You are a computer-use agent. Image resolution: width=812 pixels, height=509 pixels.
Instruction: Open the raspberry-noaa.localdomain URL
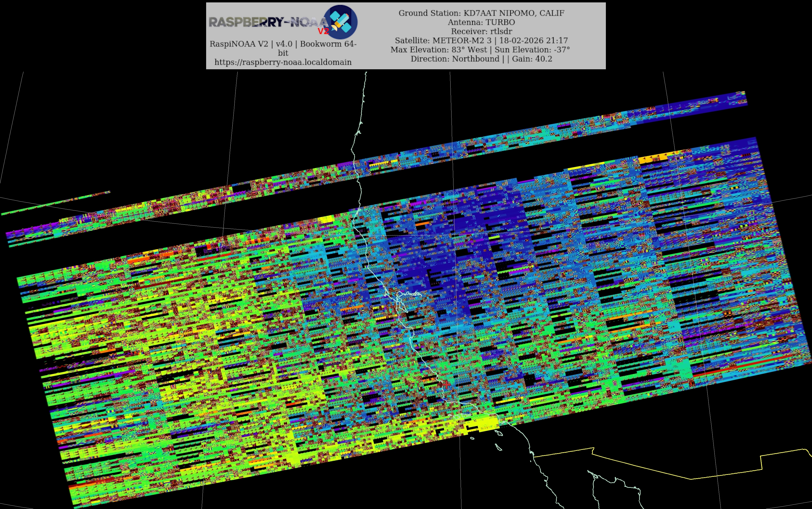[x=283, y=62]
